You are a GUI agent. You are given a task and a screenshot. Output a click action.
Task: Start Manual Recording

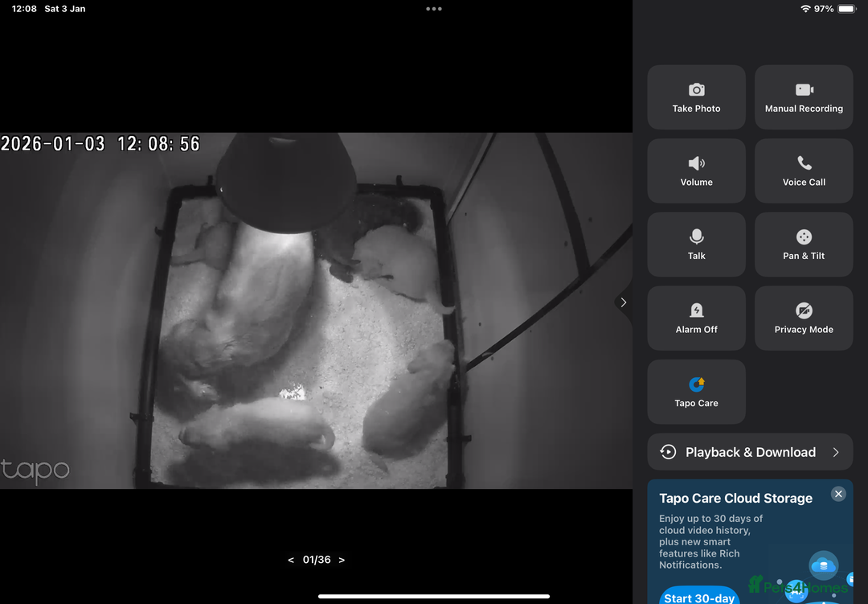click(x=804, y=97)
